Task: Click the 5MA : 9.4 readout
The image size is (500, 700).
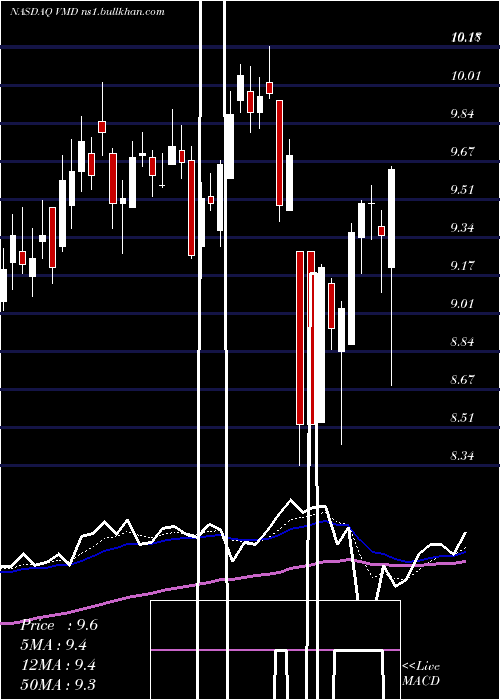Action: [x=54, y=645]
